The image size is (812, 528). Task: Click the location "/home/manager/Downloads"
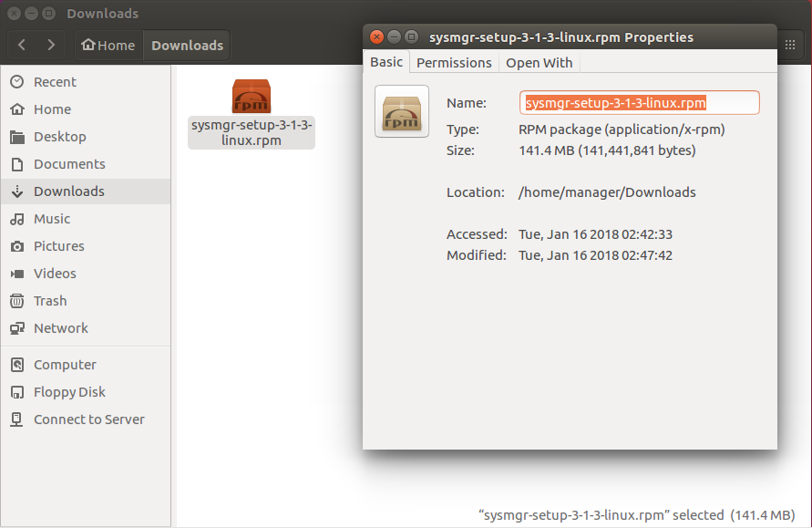(607, 192)
